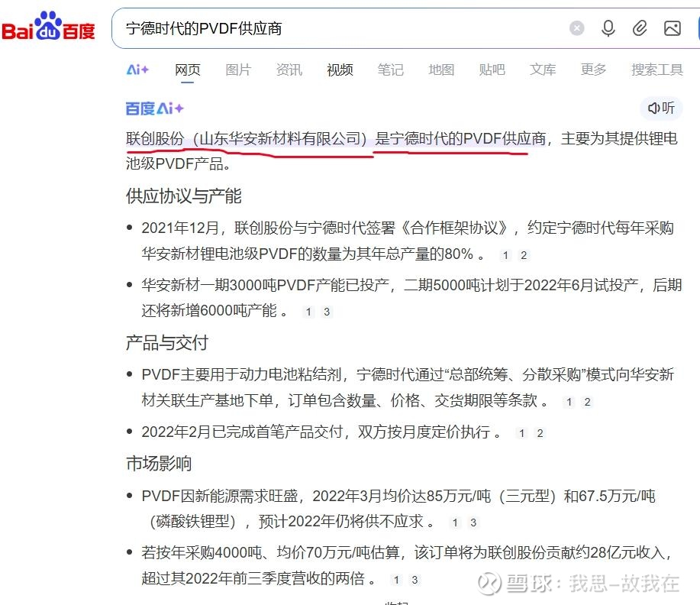
Task: Search by image using picture icon
Action: click(x=673, y=28)
